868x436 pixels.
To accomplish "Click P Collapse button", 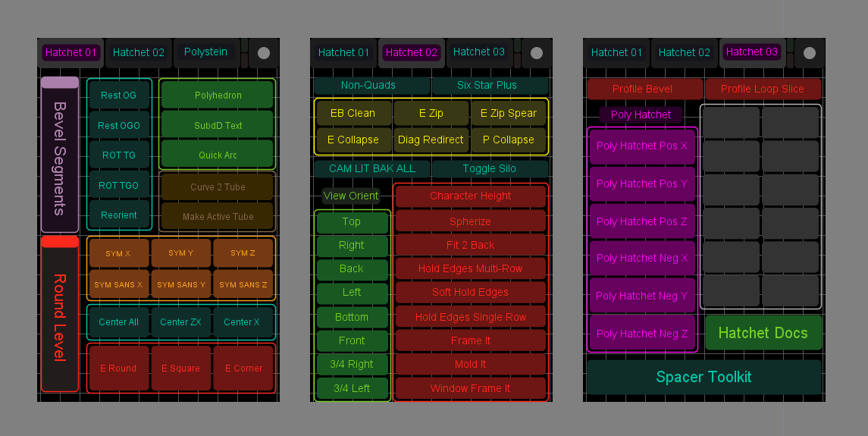I will click(508, 140).
